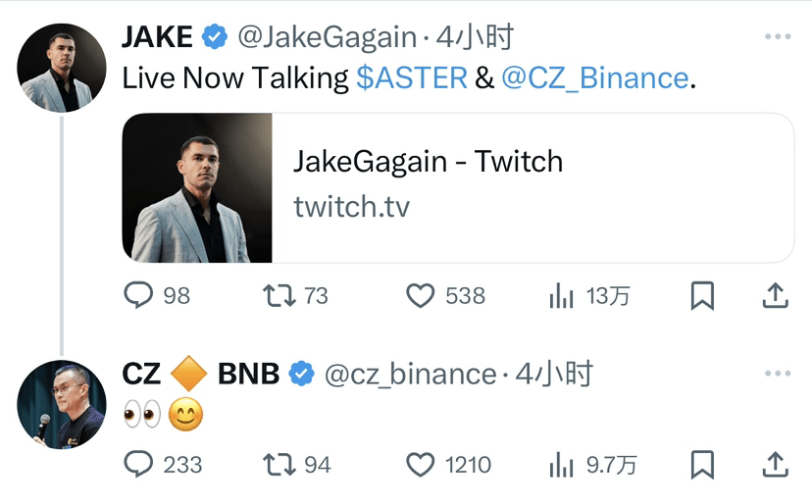The width and height of the screenshot is (812, 504).
Task: Reply to CZ's emoji tweet
Action: coord(139,464)
